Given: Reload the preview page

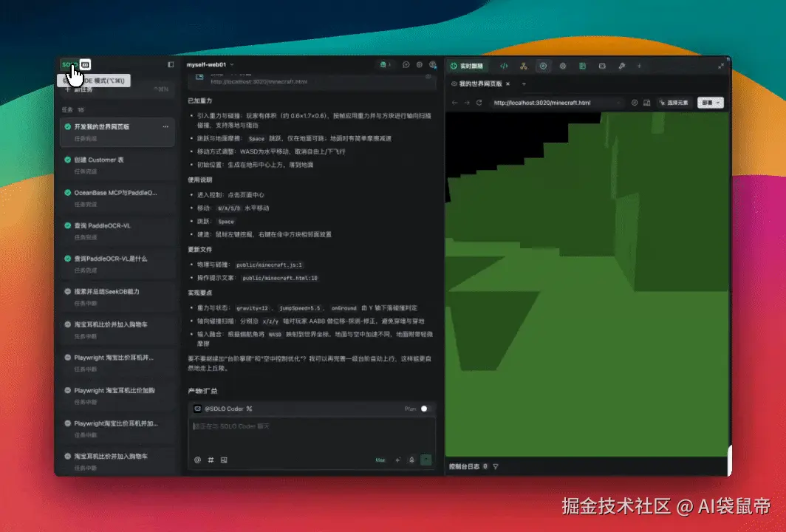Looking at the screenshot, I should [479, 103].
